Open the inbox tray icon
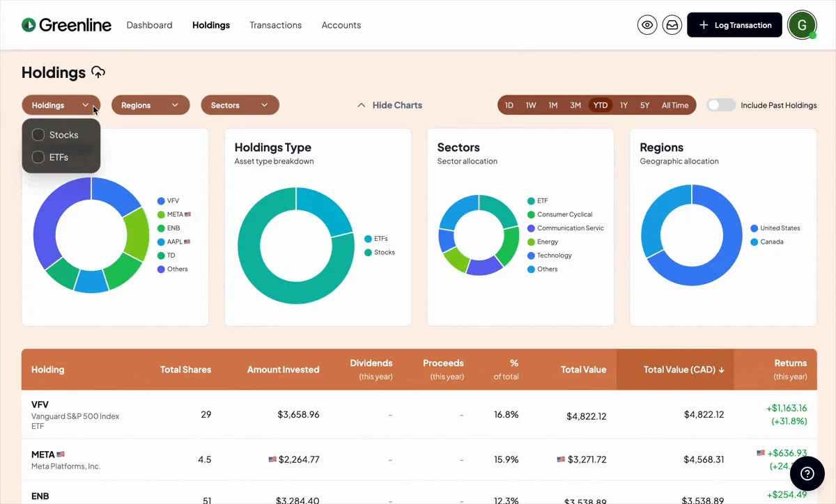836x504 pixels. click(672, 25)
